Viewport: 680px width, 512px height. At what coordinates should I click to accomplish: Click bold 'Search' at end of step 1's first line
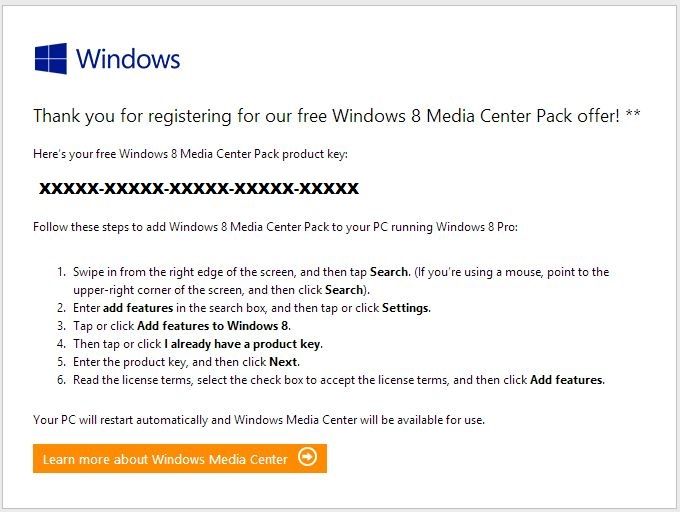coord(388,272)
